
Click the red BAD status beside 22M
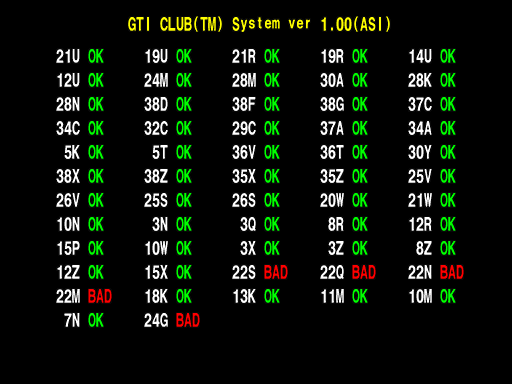point(100,296)
